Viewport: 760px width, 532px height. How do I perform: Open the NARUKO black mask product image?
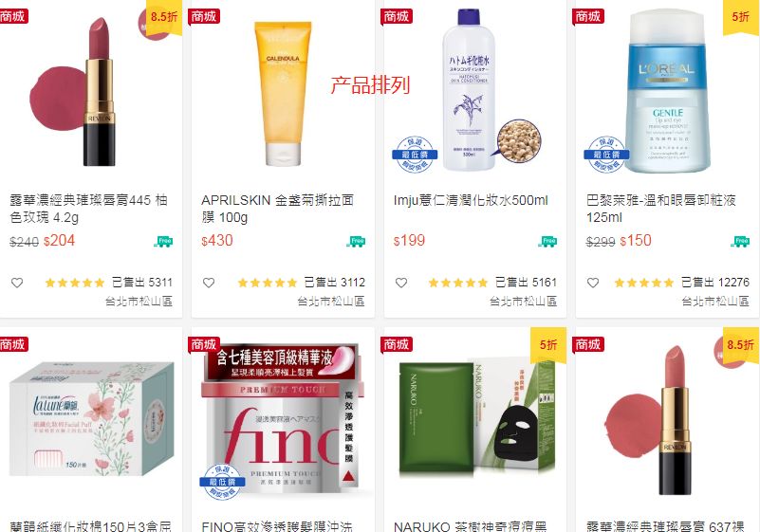[x=477, y=417]
